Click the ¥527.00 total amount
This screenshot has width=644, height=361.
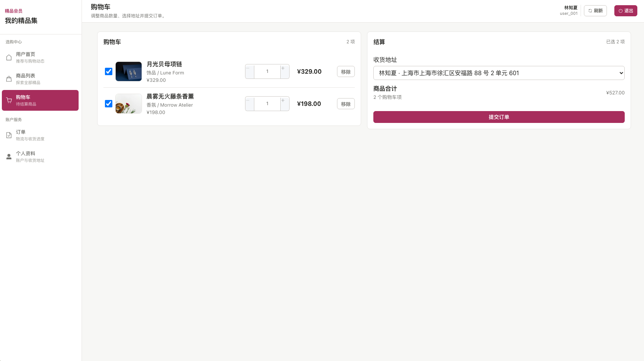coord(615,93)
